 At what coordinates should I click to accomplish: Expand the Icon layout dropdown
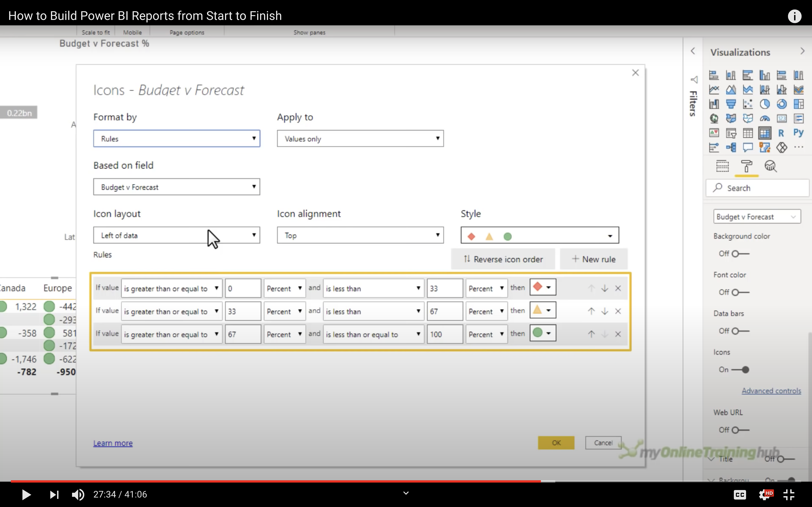pyautogui.click(x=176, y=235)
